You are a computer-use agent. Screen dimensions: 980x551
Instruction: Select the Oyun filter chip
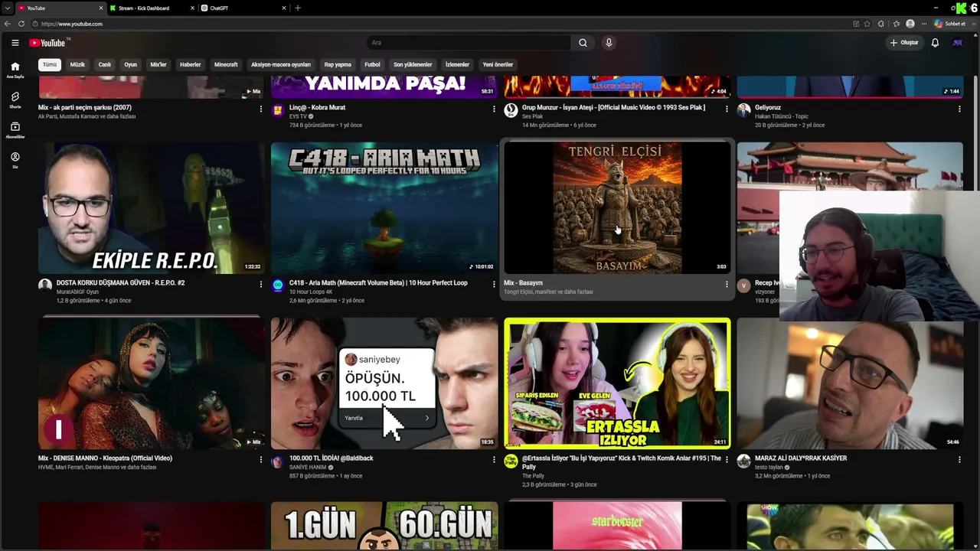click(x=131, y=65)
